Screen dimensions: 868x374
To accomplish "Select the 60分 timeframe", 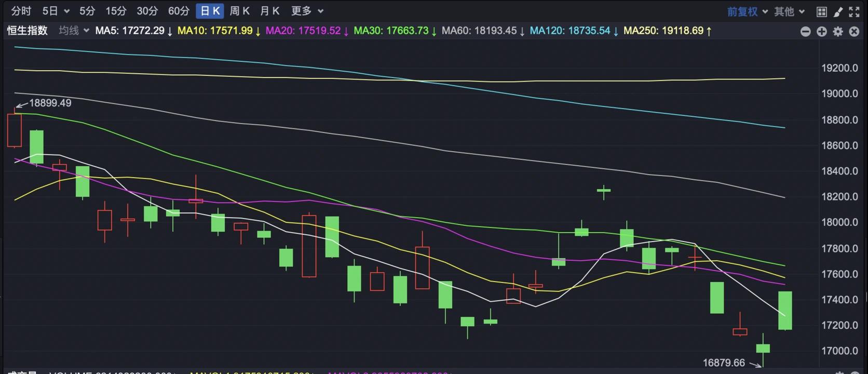I will coord(179,11).
